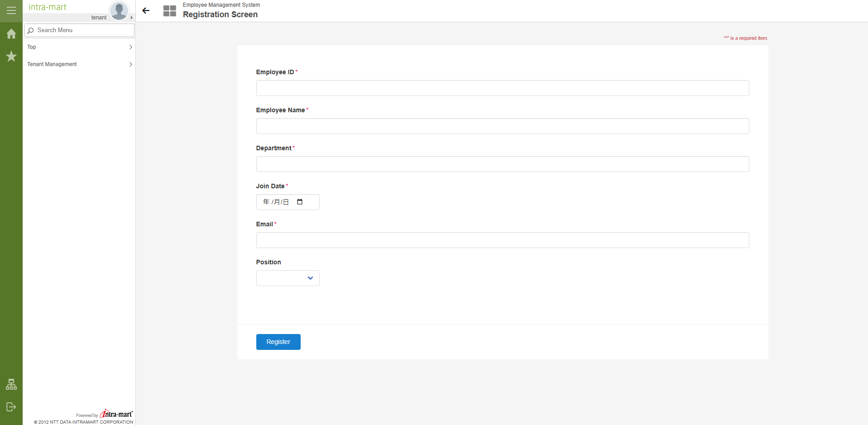The image size is (868, 425).
Task: Expand Tenant Management menu chevron
Action: coord(130,64)
